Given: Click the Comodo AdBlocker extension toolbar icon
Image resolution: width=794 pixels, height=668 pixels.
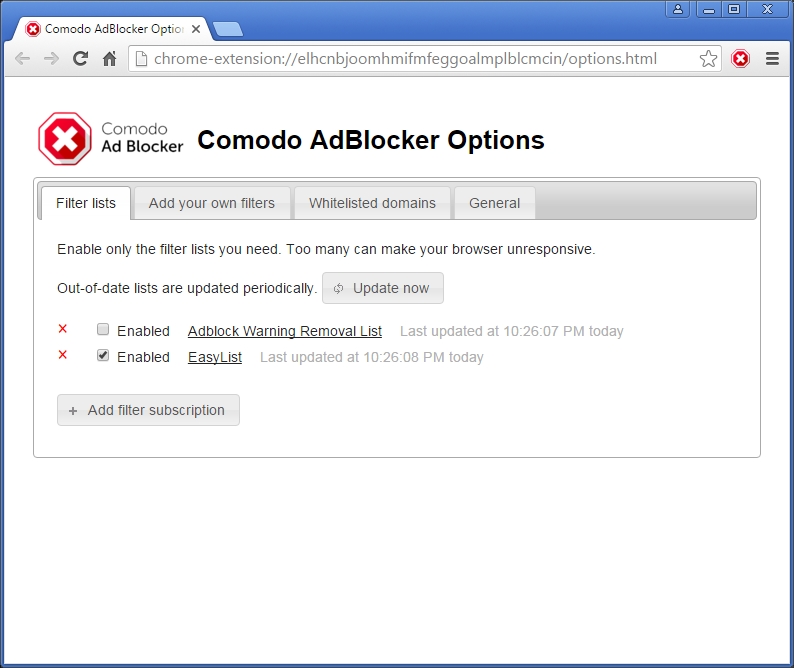Looking at the screenshot, I should [x=740, y=59].
